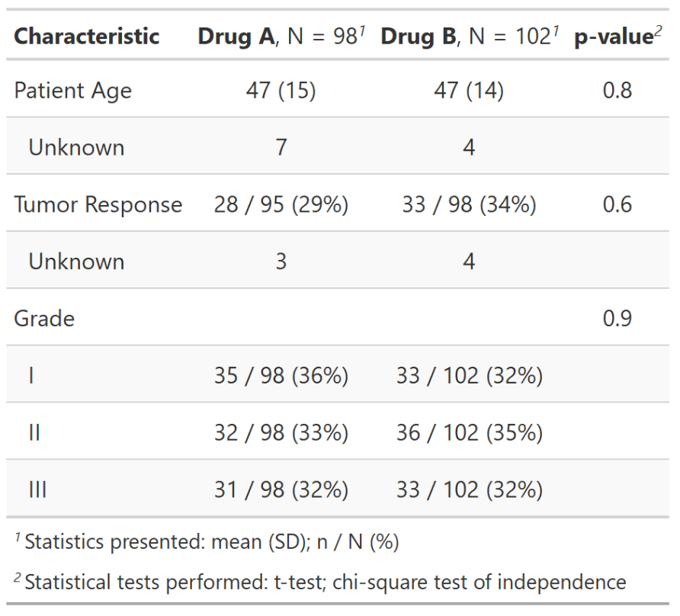Image resolution: width=680 pixels, height=616 pixels.
Task: Click the 32 / 98 (33%) cell
Action: 281,432
